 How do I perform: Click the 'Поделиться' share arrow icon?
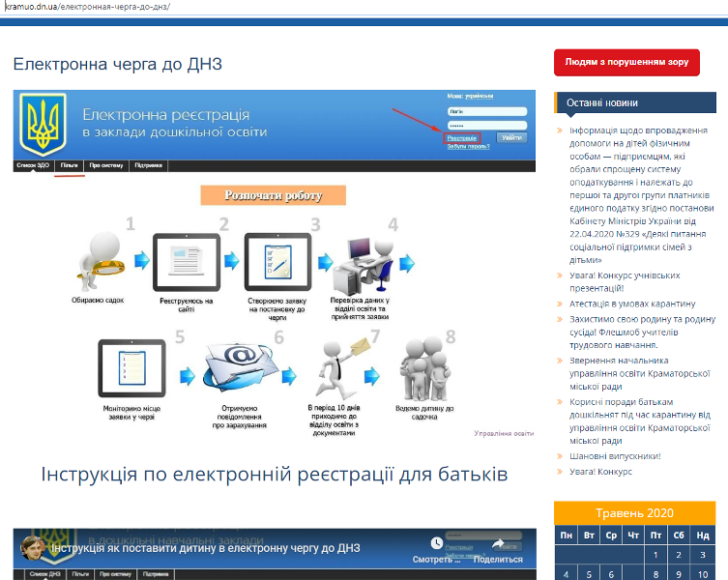click(x=498, y=543)
